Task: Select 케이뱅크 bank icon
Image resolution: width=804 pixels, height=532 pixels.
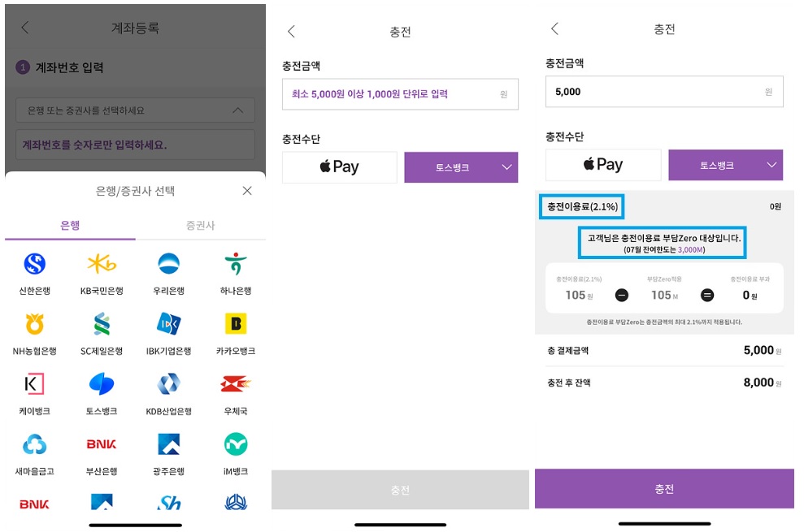Action: 35,384
